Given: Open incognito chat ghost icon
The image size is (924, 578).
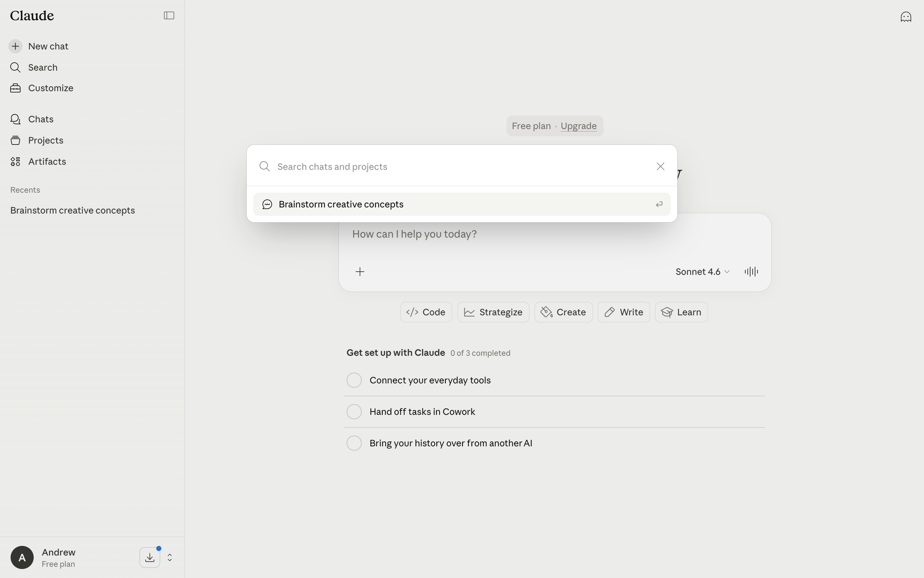Looking at the screenshot, I should pyautogui.click(x=906, y=17).
